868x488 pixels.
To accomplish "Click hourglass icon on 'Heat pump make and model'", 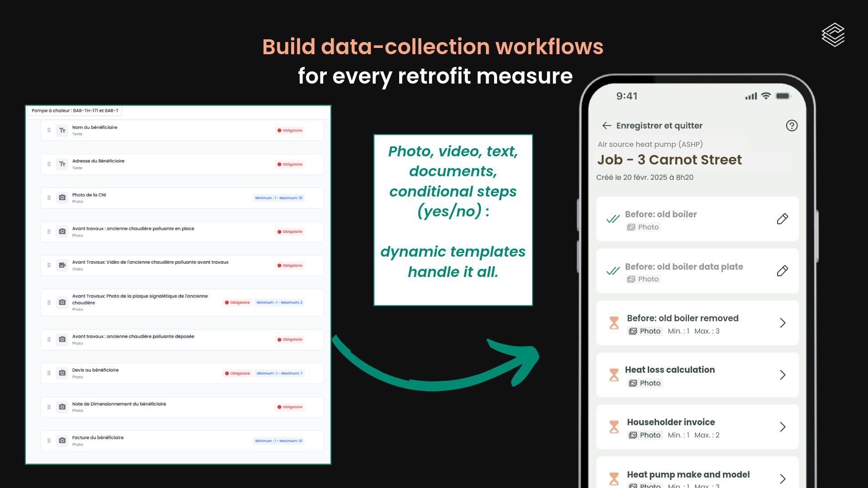I will pos(614,479).
